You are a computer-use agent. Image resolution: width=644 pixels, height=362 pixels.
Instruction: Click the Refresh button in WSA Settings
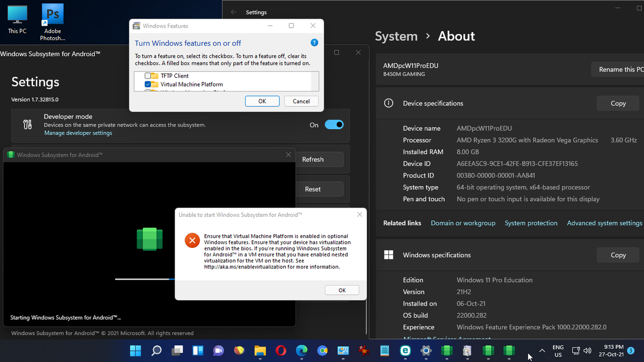(319, 159)
